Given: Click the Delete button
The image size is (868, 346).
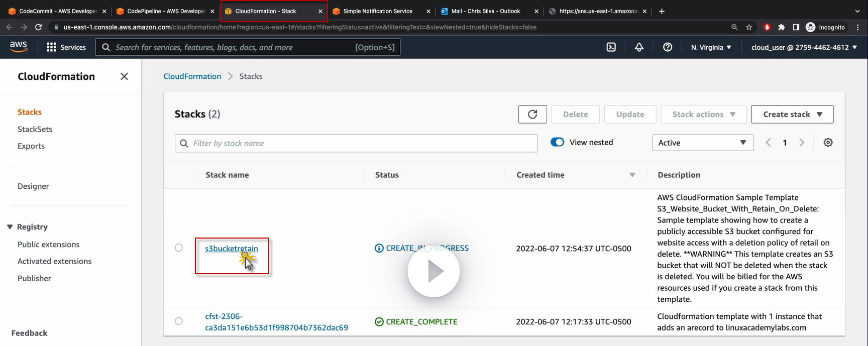Looking at the screenshot, I should tap(576, 114).
